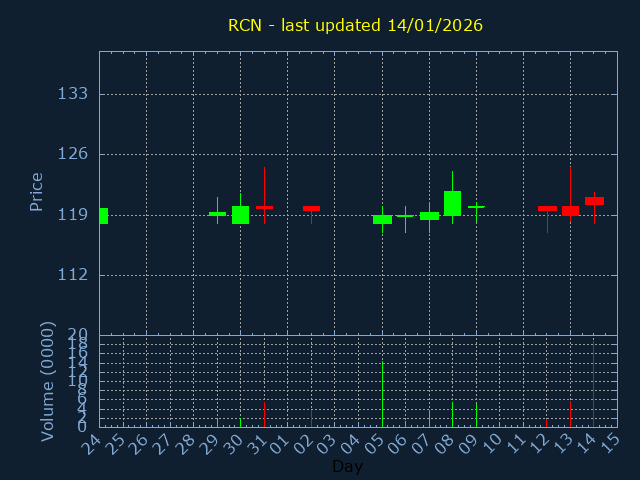Click the Price y-axis title
This screenshot has width=640, height=480.
point(37,191)
